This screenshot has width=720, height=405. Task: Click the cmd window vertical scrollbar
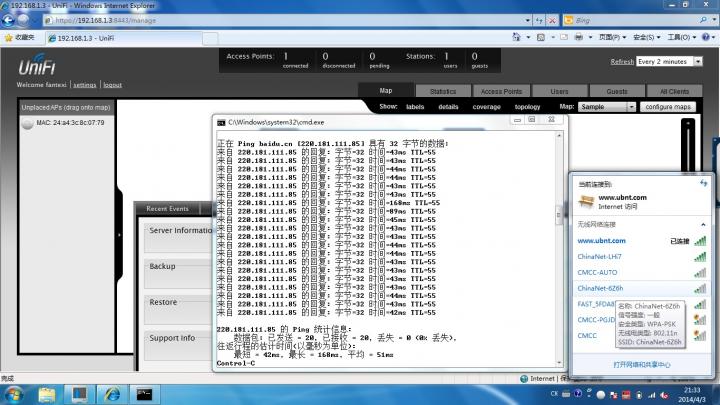[559, 248]
